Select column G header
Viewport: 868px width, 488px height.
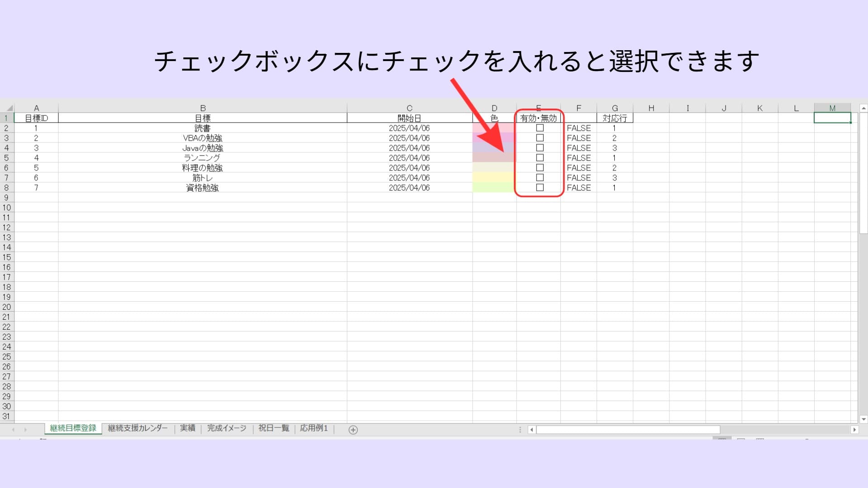click(615, 108)
